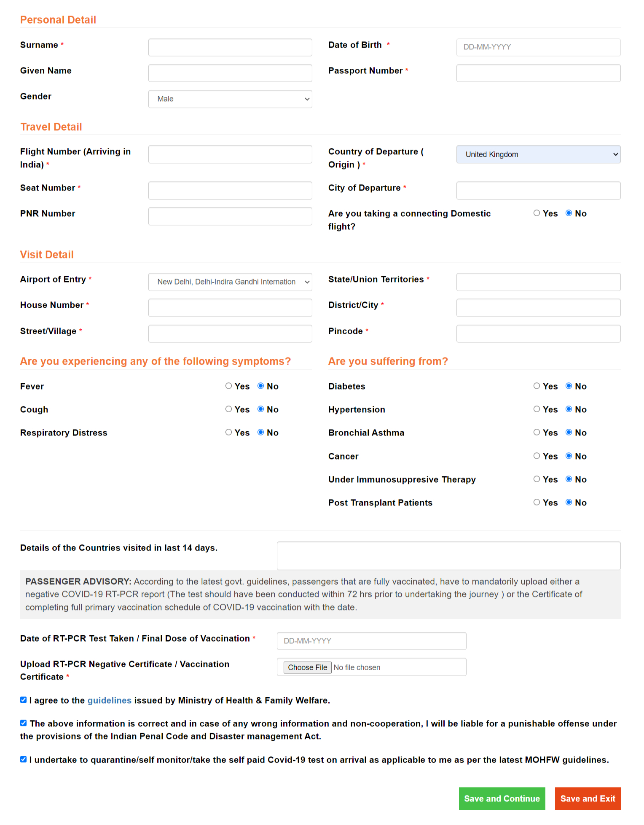This screenshot has height=825, width=644.
Task: Open the Country of Departure dropdown
Action: click(538, 154)
